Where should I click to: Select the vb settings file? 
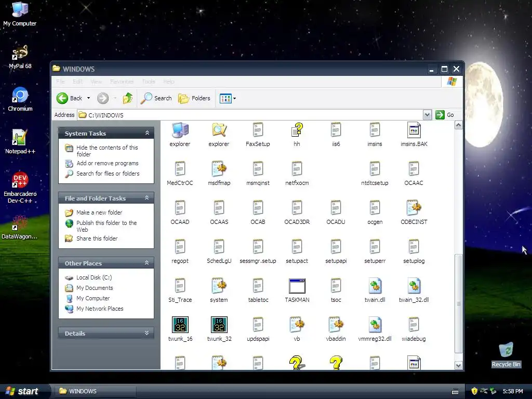pos(297,325)
